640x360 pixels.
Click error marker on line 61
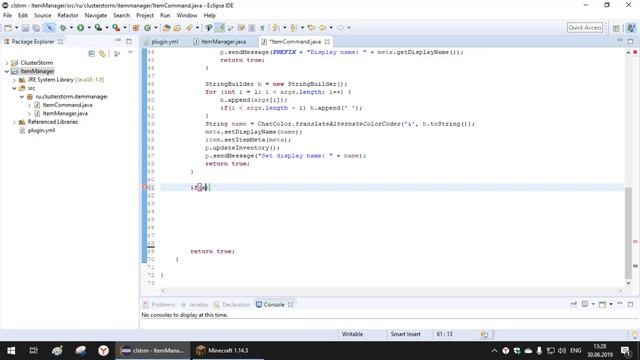(x=144, y=187)
